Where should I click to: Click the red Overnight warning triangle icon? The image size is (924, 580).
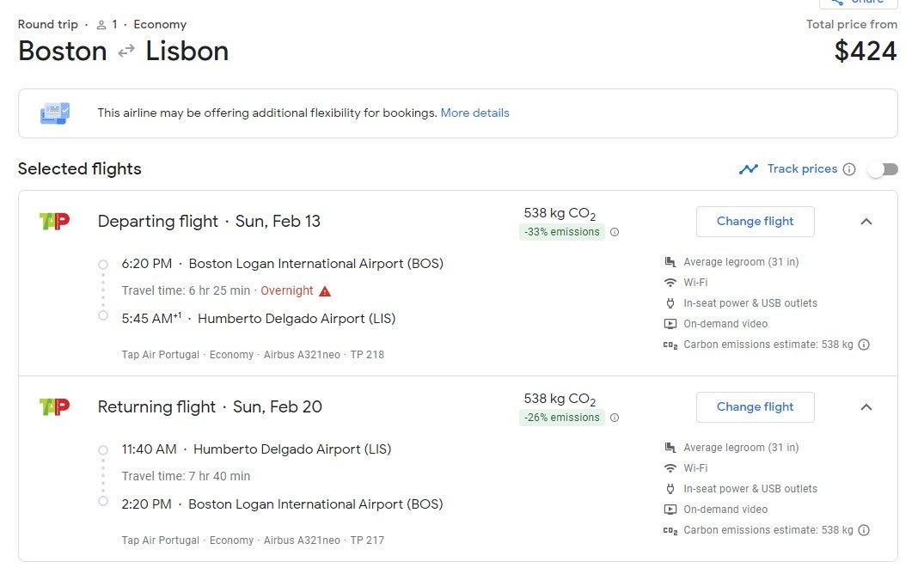pyautogui.click(x=325, y=291)
